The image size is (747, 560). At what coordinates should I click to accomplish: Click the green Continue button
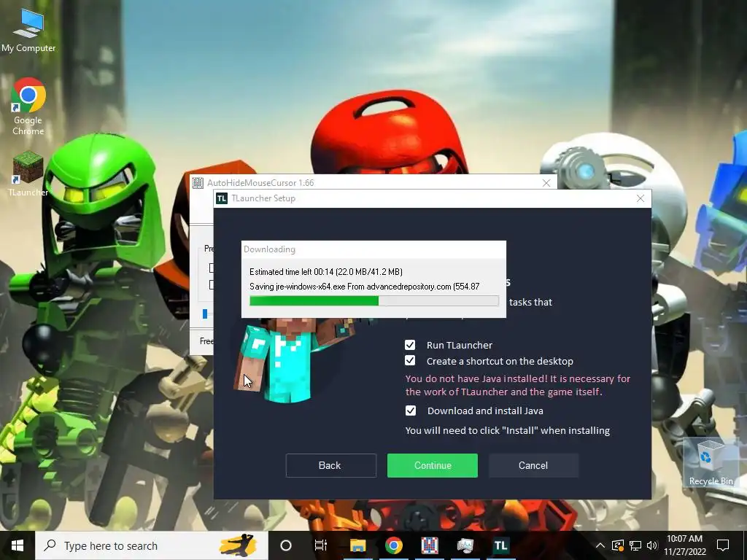coord(432,465)
